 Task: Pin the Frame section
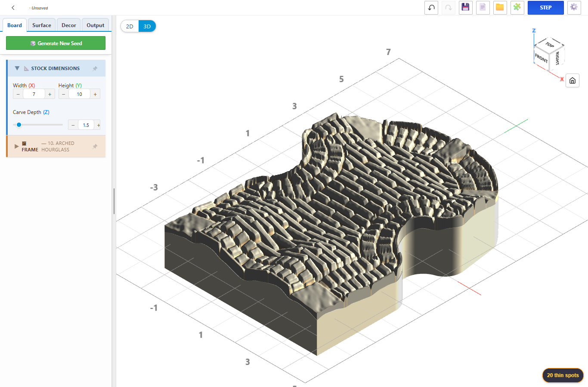(95, 147)
